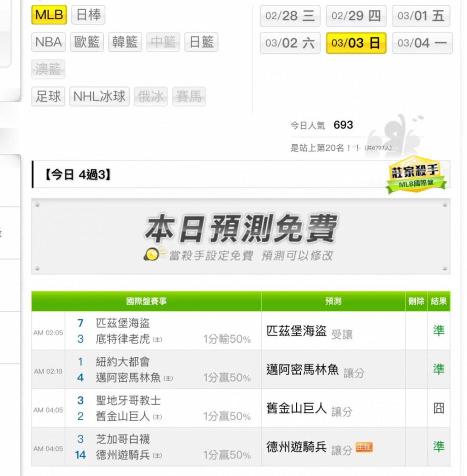The height and width of the screenshot is (476, 467).
Task: Click today's popularity value 693
Action: 343,125
